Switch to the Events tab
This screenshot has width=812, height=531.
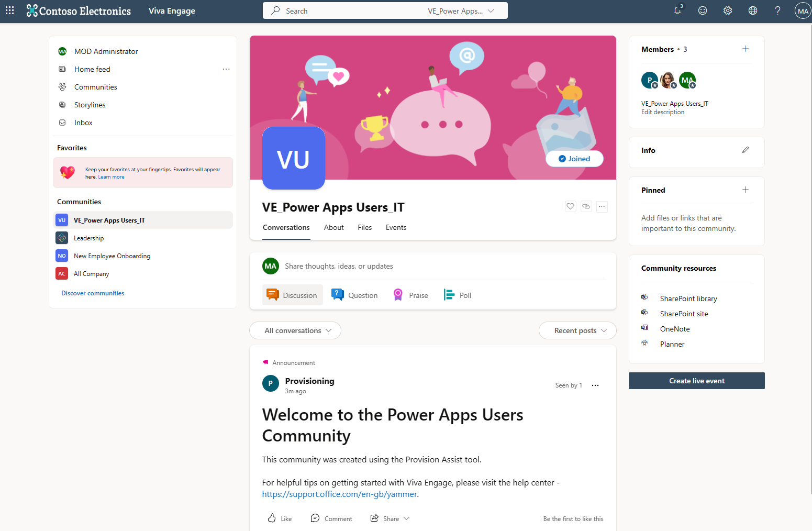(x=396, y=228)
